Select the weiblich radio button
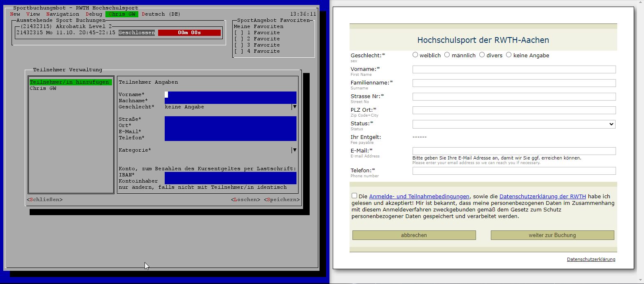644x284 pixels. [x=415, y=55]
